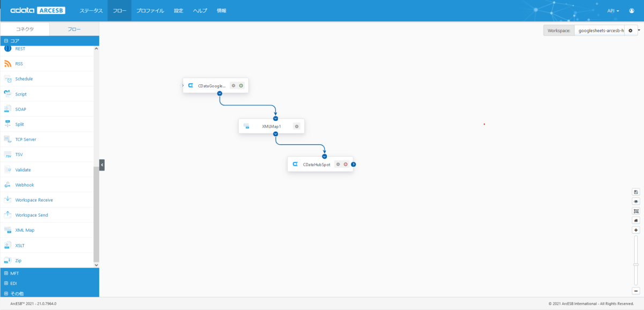Reset canvas view with home icon
Viewport: 644px width, 310px height.
tap(636, 220)
